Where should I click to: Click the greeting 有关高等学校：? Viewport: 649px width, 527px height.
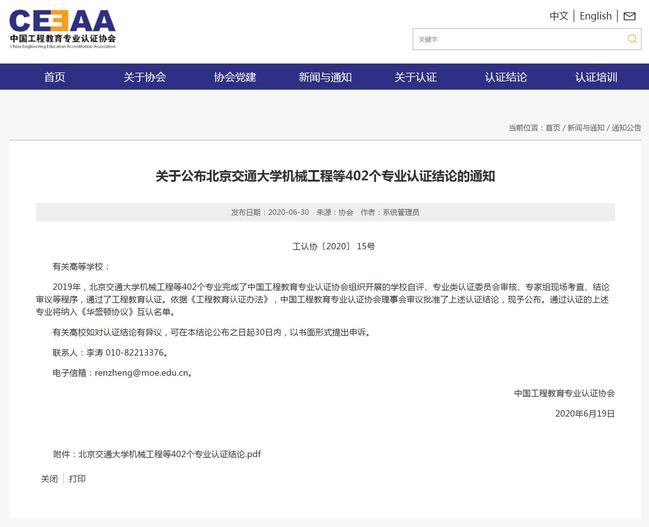(x=81, y=267)
